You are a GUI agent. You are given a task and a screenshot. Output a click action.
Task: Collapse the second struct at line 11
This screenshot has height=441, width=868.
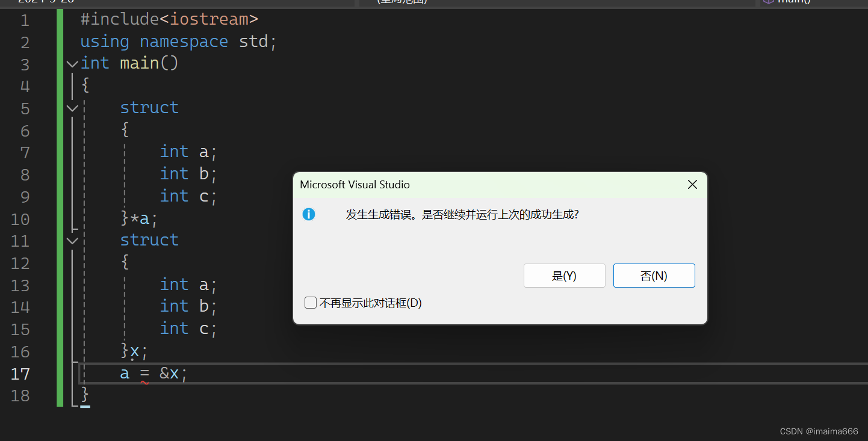tap(72, 241)
